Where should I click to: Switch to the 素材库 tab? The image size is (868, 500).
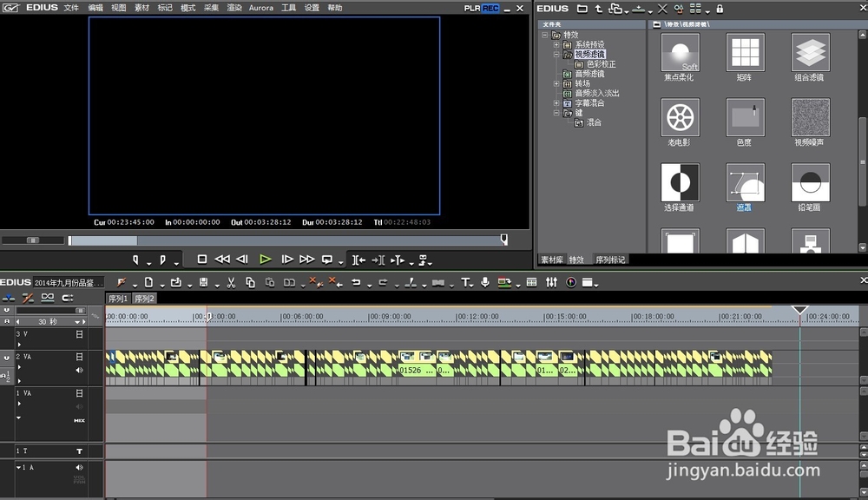552,260
